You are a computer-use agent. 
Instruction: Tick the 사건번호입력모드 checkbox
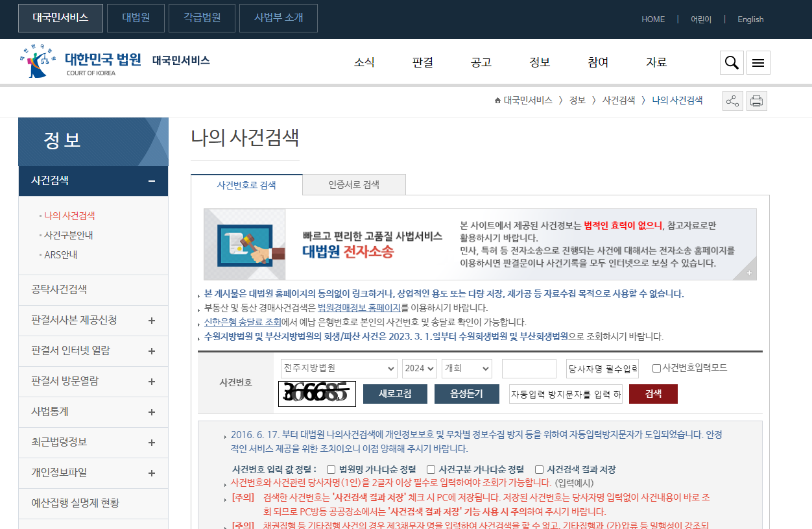(x=656, y=368)
